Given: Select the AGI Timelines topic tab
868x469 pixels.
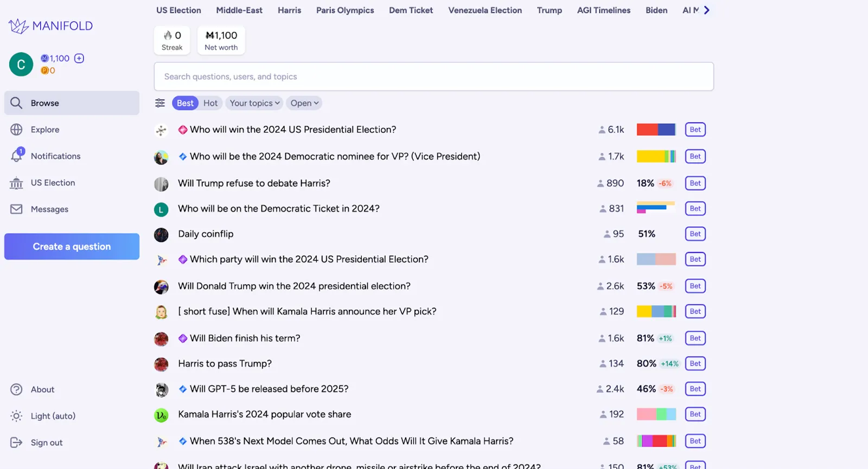Looking at the screenshot, I should pyautogui.click(x=604, y=10).
